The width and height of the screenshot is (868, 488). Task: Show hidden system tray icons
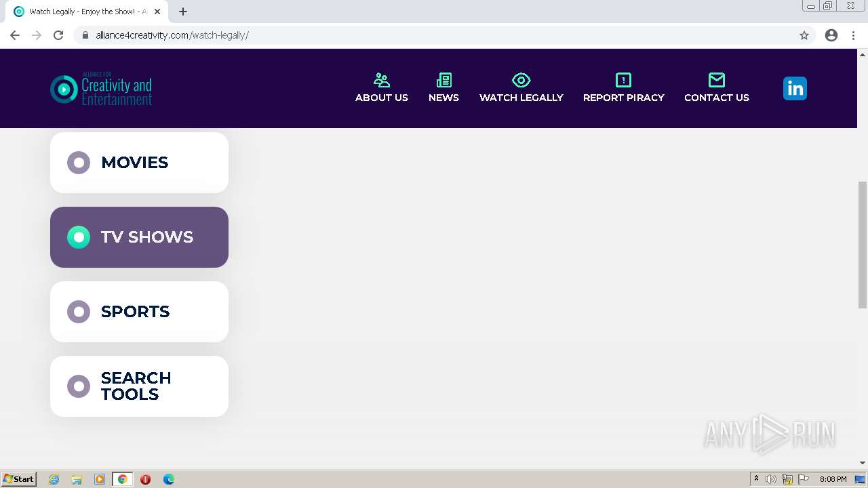coord(756,479)
